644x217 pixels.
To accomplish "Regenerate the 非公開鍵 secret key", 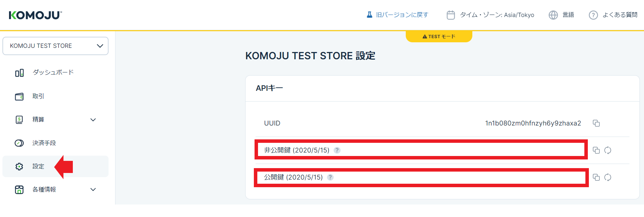I will click(x=608, y=150).
